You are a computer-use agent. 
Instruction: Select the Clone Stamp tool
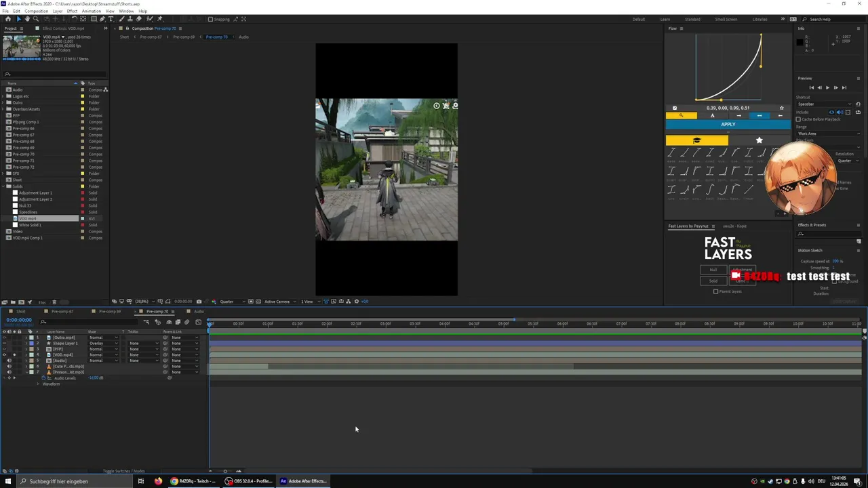coord(130,19)
